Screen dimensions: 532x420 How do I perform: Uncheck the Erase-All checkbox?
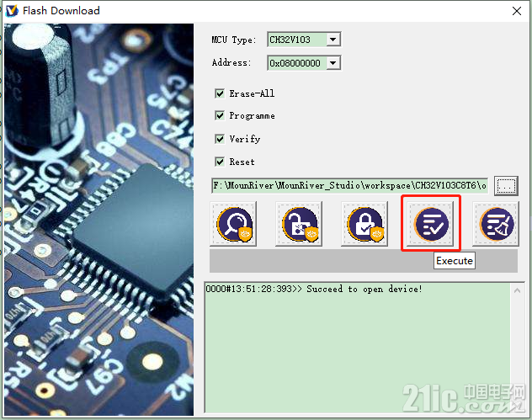(x=220, y=93)
